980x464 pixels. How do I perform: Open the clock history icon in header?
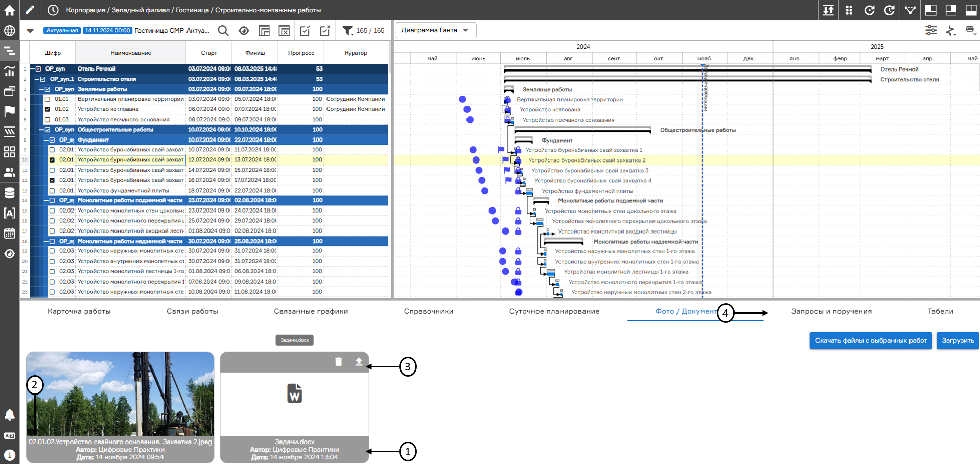click(x=53, y=10)
